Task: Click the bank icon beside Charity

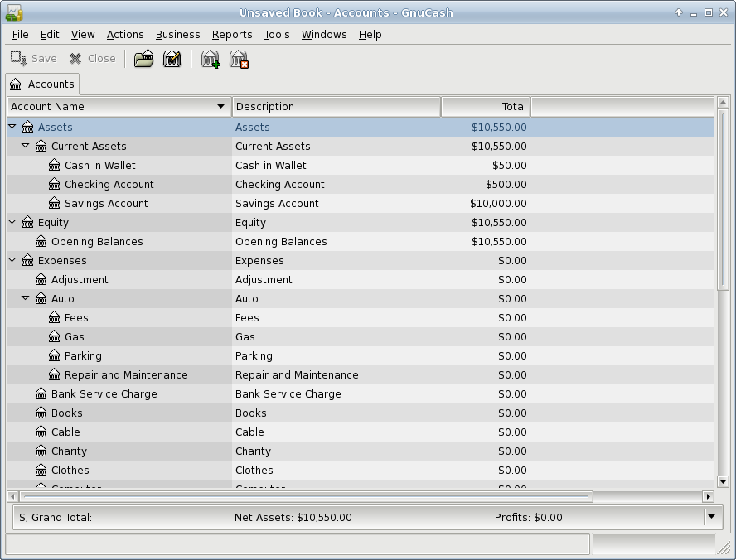Action: pyautogui.click(x=41, y=451)
